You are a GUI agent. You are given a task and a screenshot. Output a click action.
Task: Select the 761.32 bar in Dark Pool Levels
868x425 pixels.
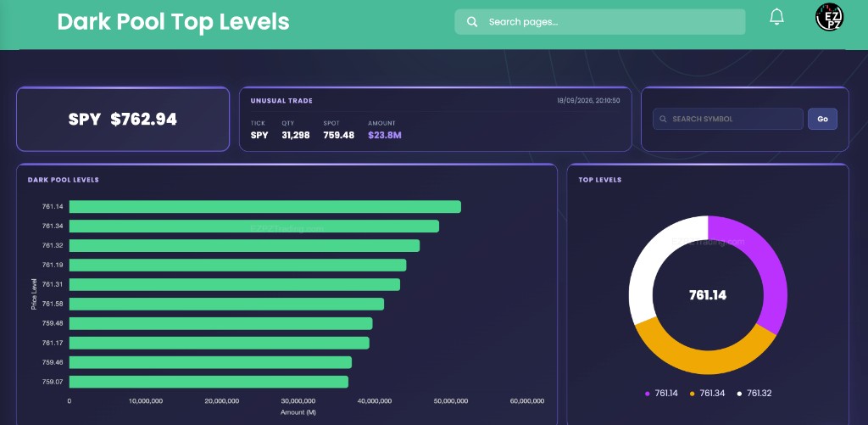(x=244, y=245)
